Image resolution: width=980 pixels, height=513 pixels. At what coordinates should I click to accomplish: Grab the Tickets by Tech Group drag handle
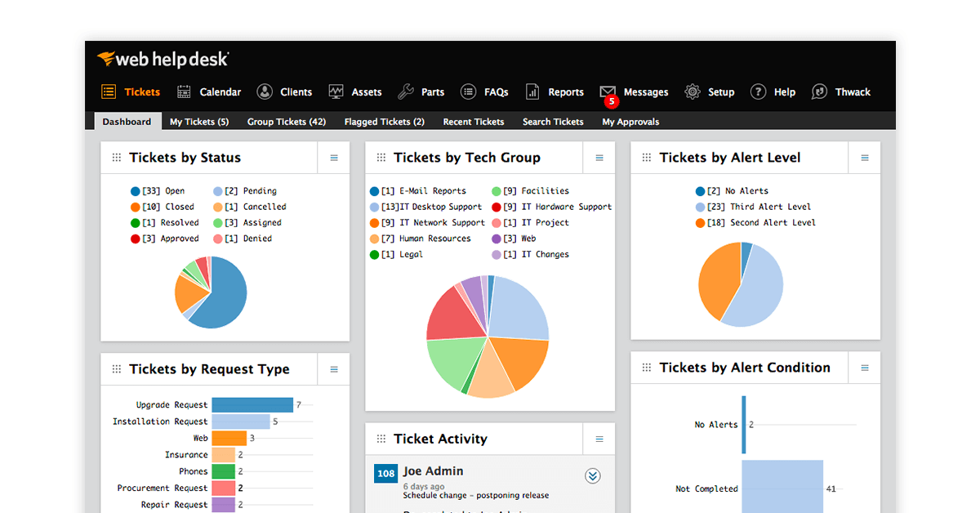tap(381, 158)
